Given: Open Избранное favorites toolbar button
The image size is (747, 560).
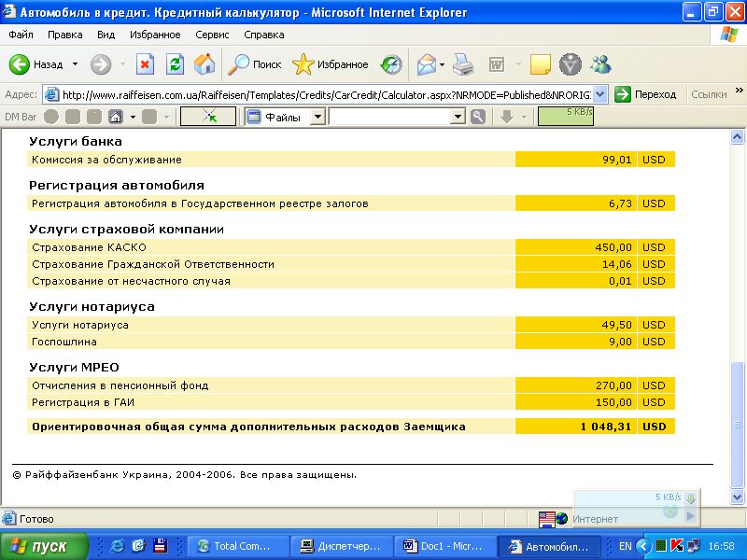Looking at the screenshot, I should [331, 64].
